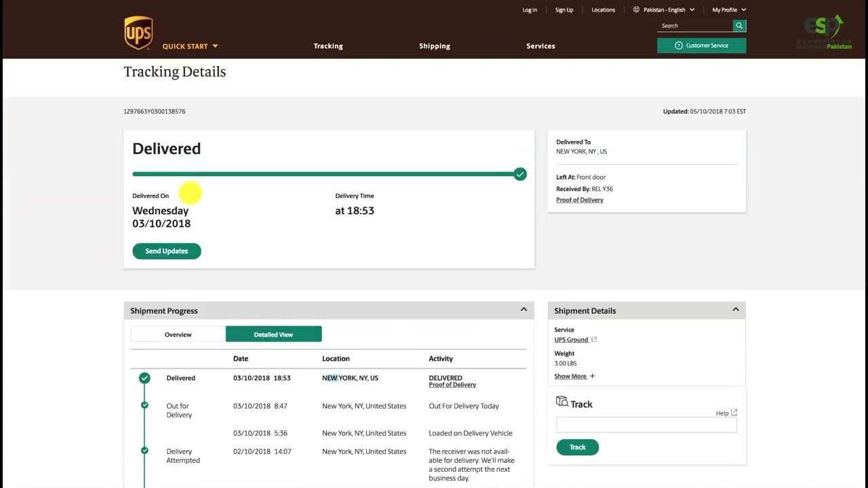
Task: Click the globe language icon
Action: point(636,9)
